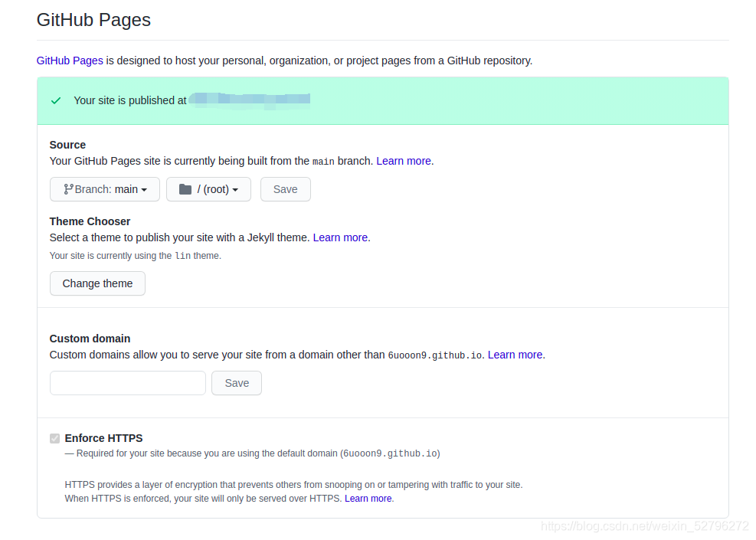The image size is (756, 540).
Task: Click 'Required for your site' HTTPS note
Action: (x=252, y=453)
